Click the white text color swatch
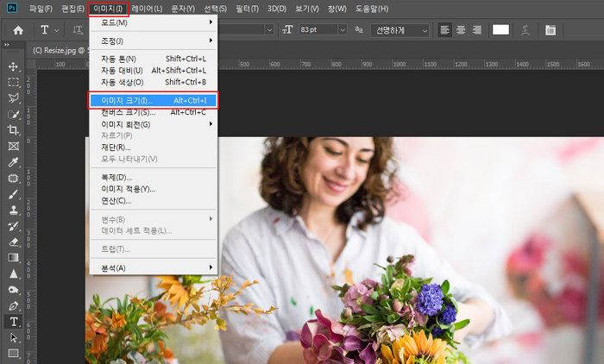604x364 pixels. tap(500, 29)
